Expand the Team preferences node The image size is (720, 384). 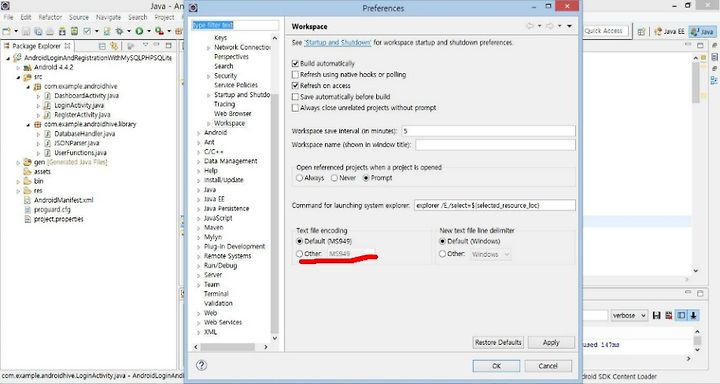(199, 284)
